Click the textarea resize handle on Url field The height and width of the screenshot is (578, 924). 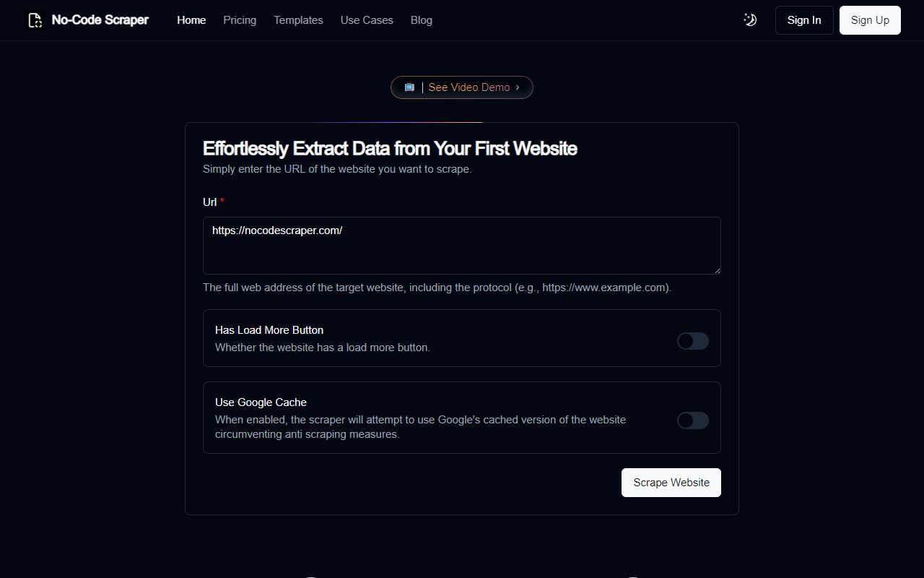717,271
